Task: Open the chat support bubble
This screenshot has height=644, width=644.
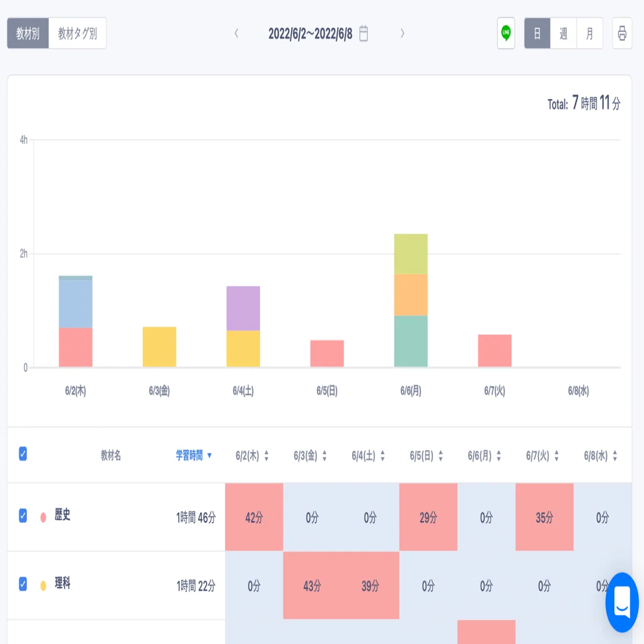Action: [x=622, y=602]
